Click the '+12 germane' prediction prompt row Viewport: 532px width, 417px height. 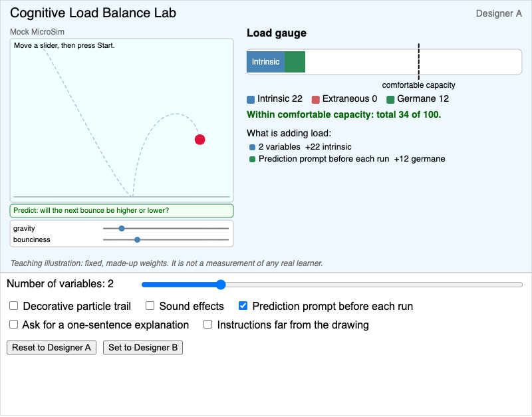coord(347,159)
